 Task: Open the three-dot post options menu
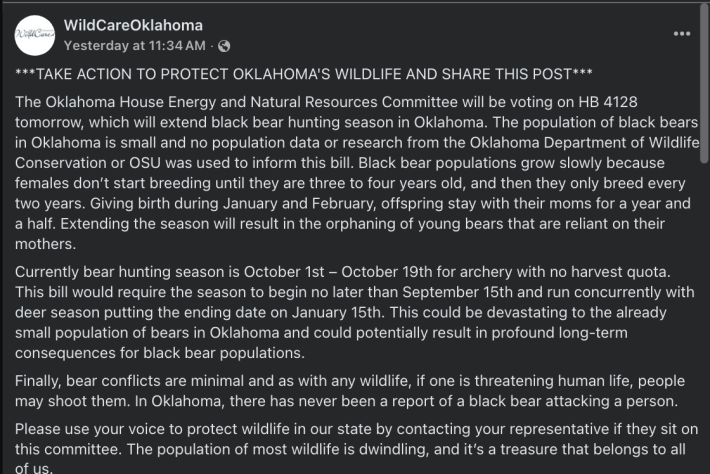[682, 33]
